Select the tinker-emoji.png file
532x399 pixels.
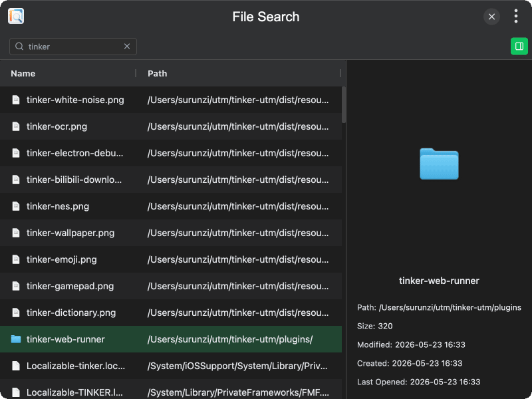point(171,259)
